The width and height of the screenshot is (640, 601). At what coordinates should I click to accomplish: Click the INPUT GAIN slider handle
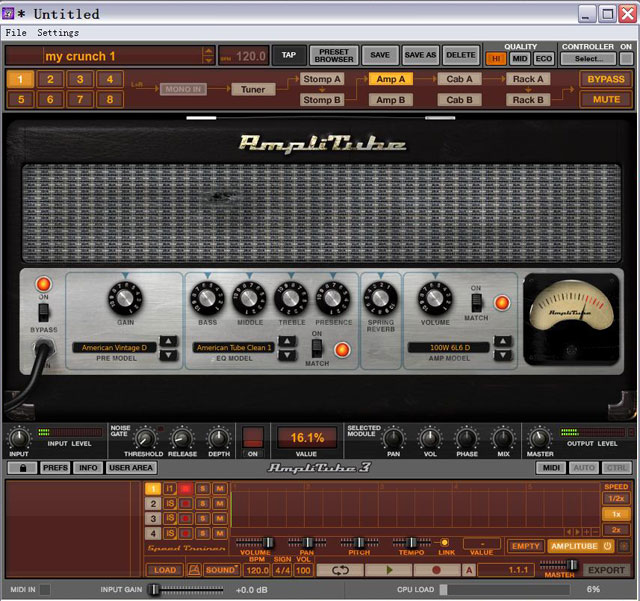coord(154,590)
